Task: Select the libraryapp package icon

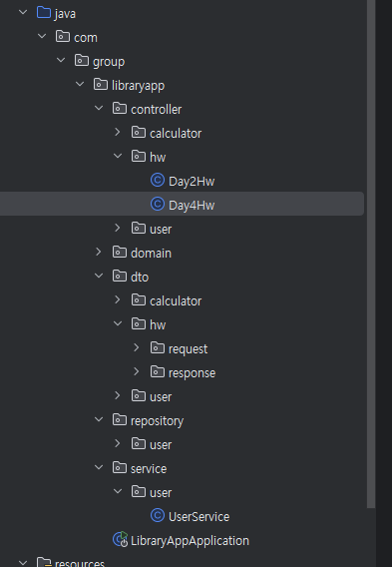Action: pyautogui.click(x=101, y=85)
